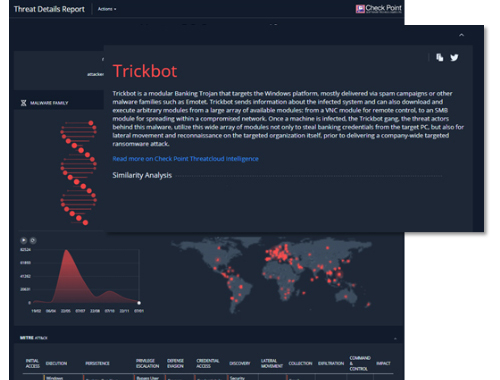Click the Threat Details Report title
The width and height of the screenshot is (500, 380).
coord(49,9)
